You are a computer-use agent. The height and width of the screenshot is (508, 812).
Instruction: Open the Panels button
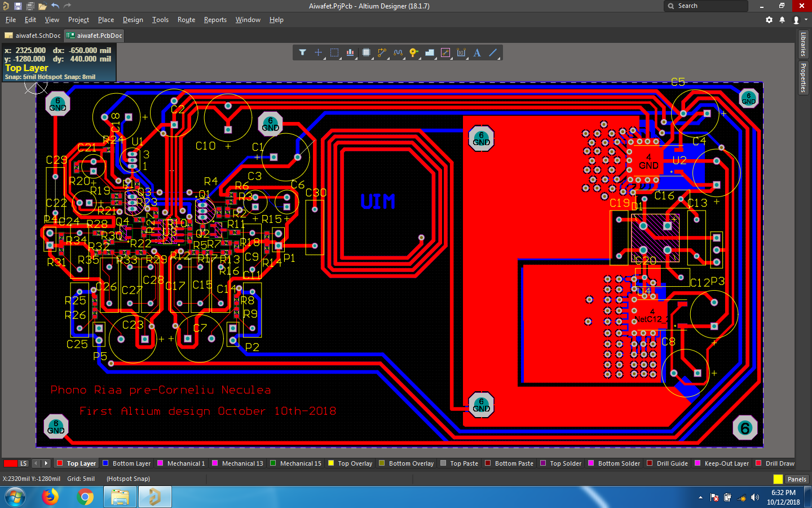(797, 479)
